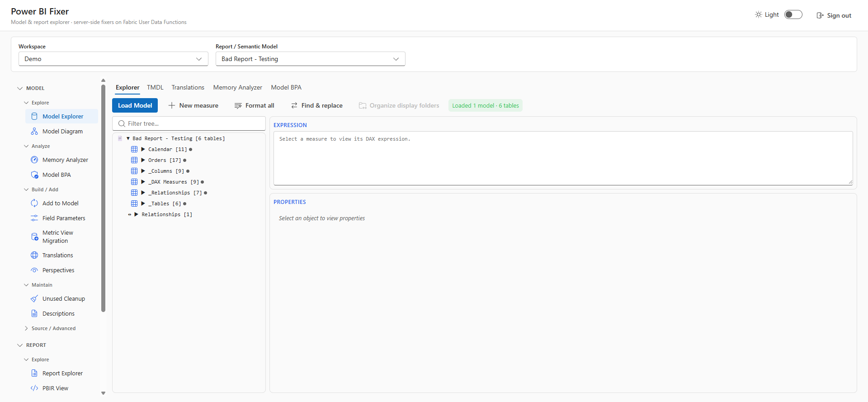This screenshot has width=868, height=402.
Task: Click the Add to Model icon
Action: pyautogui.click(x=34, y=203)
